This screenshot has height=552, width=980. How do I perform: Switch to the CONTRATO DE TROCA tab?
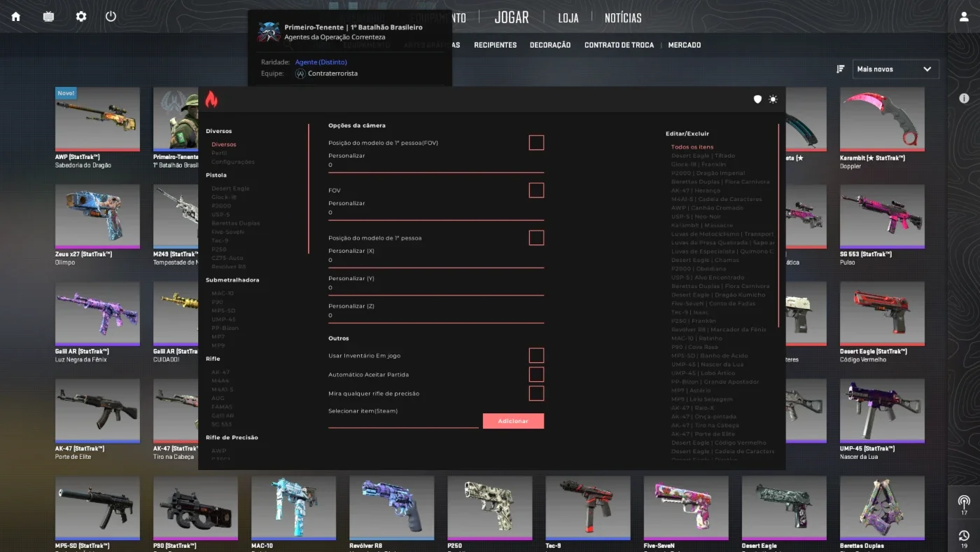[619, 45]
